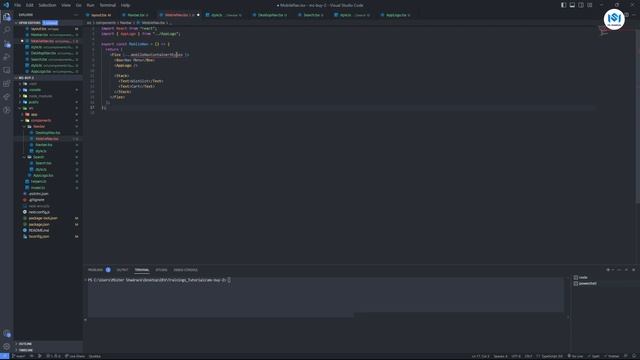Viewport: 640px width, 360px height.
Task: Click Prettier in the status bar
Action: (x=611, y=356)
